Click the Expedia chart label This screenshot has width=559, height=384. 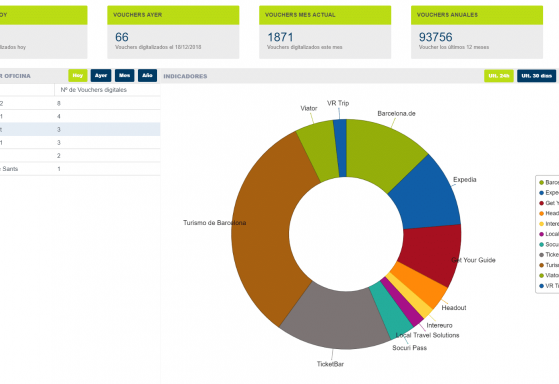tap(465, 179)
